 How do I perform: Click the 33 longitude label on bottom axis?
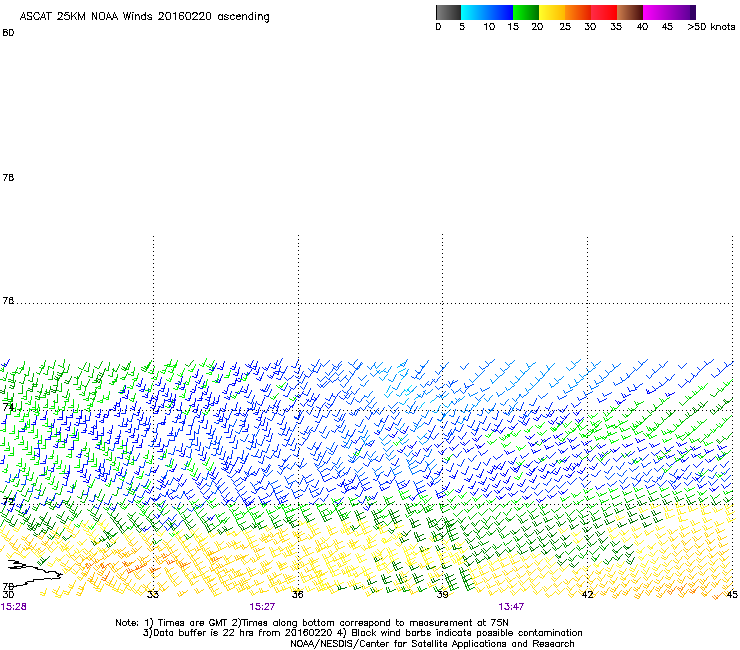[153, 594]
